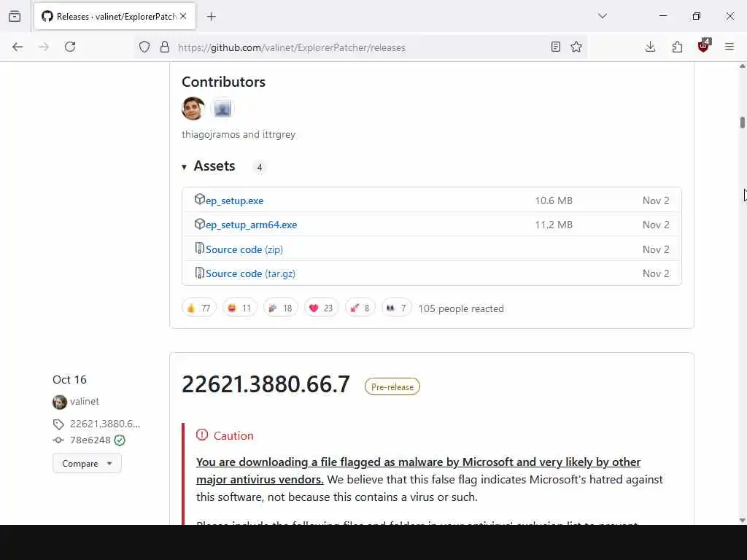747x560 pixels.
Task: Click the commit icon beside 78e6248
Action: pyautogui.click(x=58, y=440)
